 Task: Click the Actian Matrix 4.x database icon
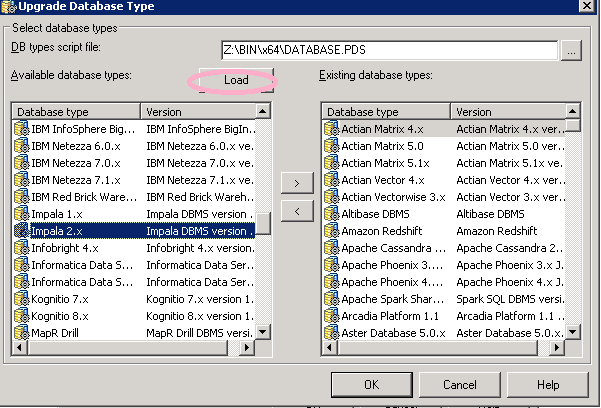[332, 129]
